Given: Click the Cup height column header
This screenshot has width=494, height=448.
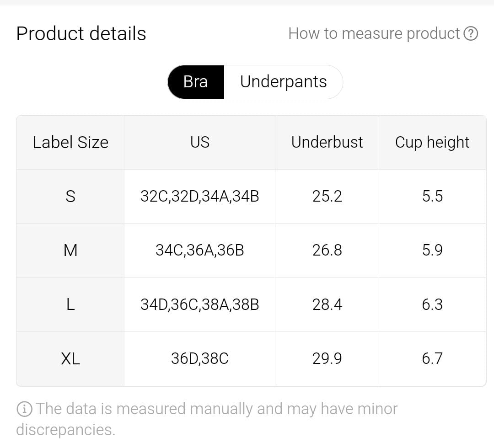Looking at the screenshot, I should click(432, 142).
